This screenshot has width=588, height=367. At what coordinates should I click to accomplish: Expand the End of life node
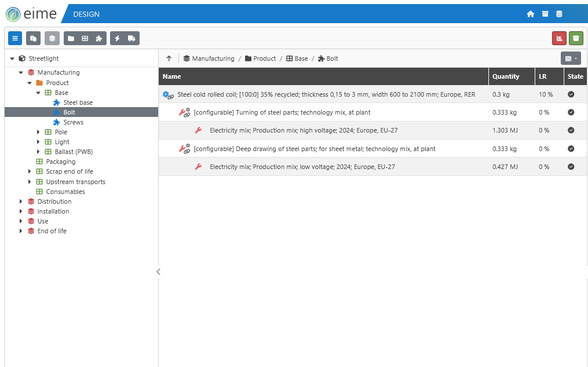click(21, 231)
